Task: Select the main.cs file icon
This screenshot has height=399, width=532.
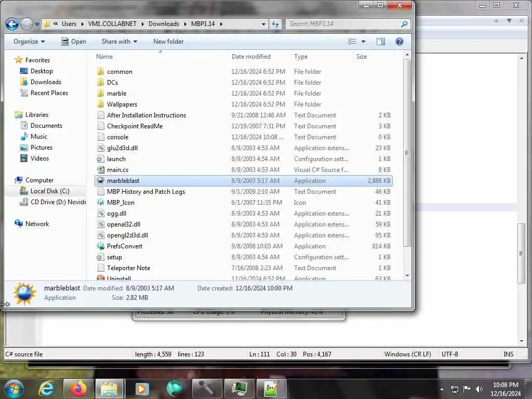Action: pos(100,169)
